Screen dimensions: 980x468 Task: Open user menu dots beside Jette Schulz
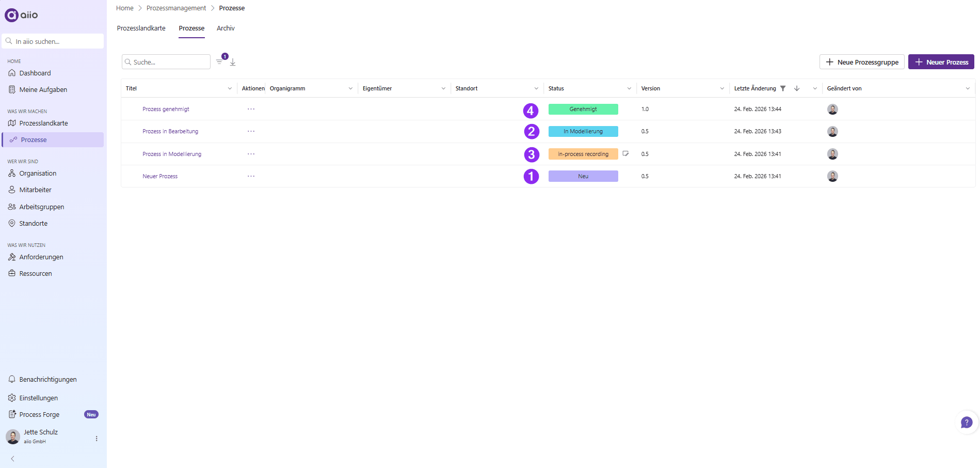pyautogui.click(x=97, y=439)
